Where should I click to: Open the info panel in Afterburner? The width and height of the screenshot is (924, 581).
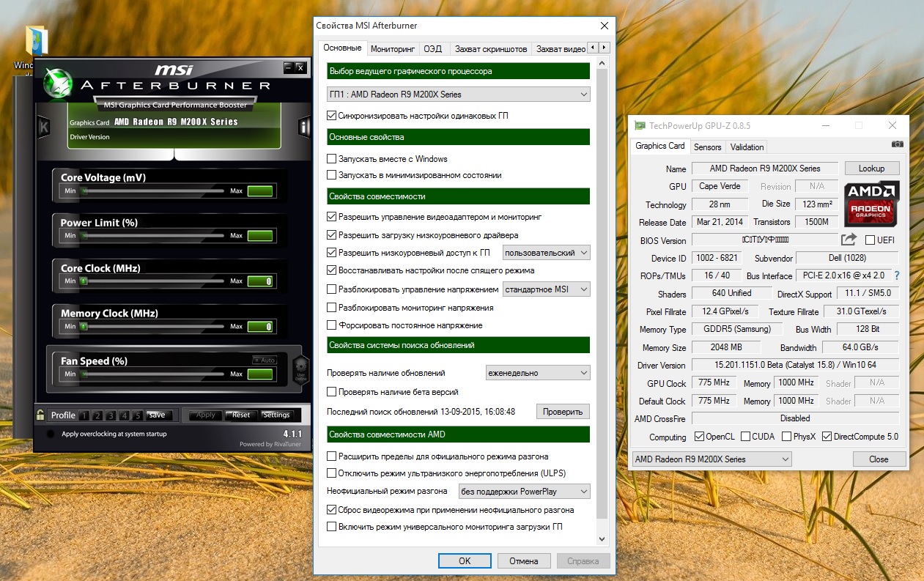[x=305, y=127]
